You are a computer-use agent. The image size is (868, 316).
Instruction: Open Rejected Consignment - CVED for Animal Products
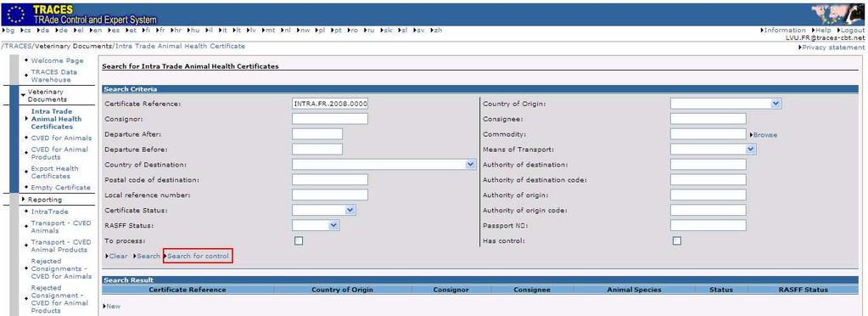tap(59, 299)
